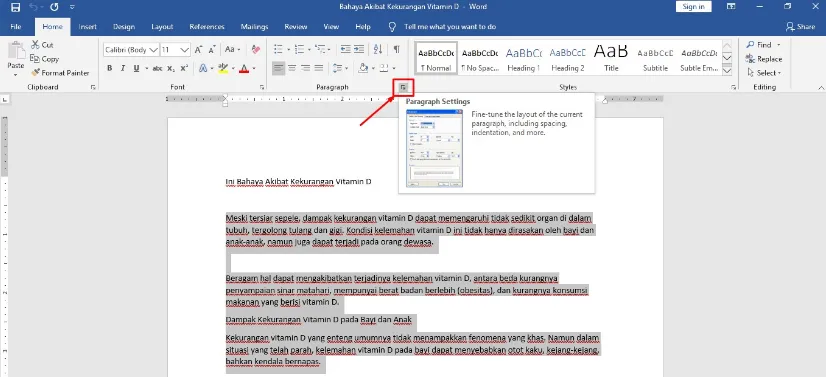Click the Tell me what you want to do box

450,27
